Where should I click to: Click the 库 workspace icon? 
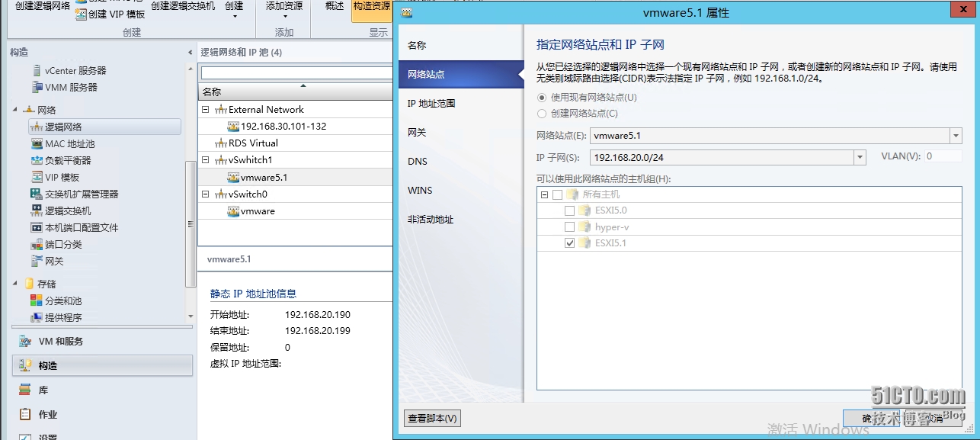25,390
